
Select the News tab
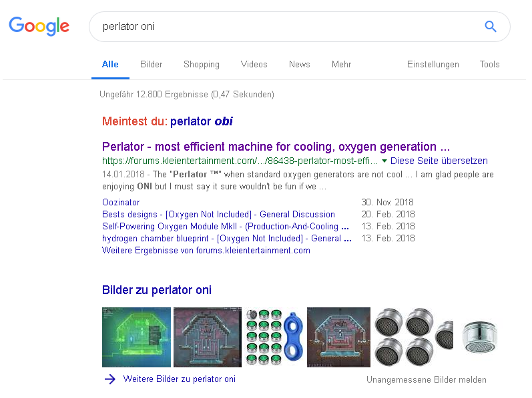coord(299,65)
